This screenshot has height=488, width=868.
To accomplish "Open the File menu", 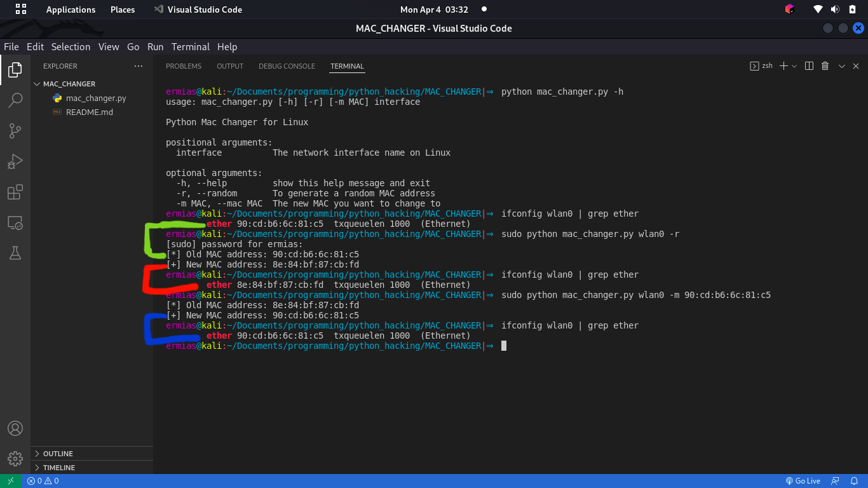I will (x=11, y=47).
